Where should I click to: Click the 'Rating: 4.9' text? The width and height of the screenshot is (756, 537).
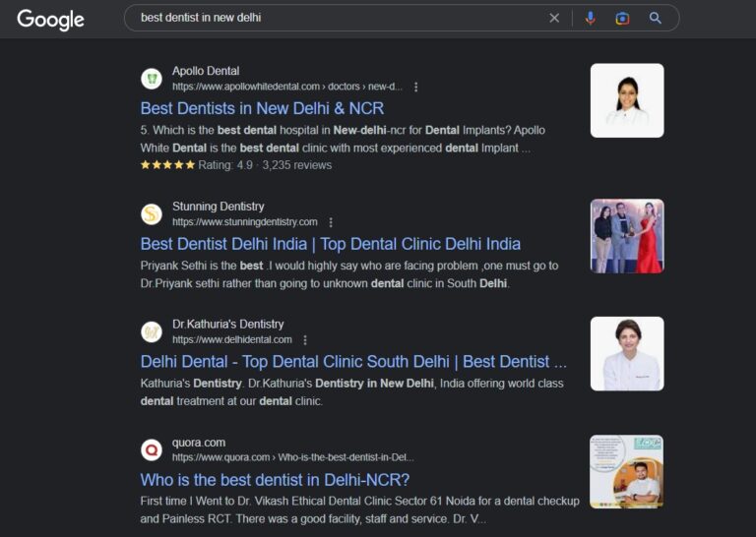pos(225,165)
